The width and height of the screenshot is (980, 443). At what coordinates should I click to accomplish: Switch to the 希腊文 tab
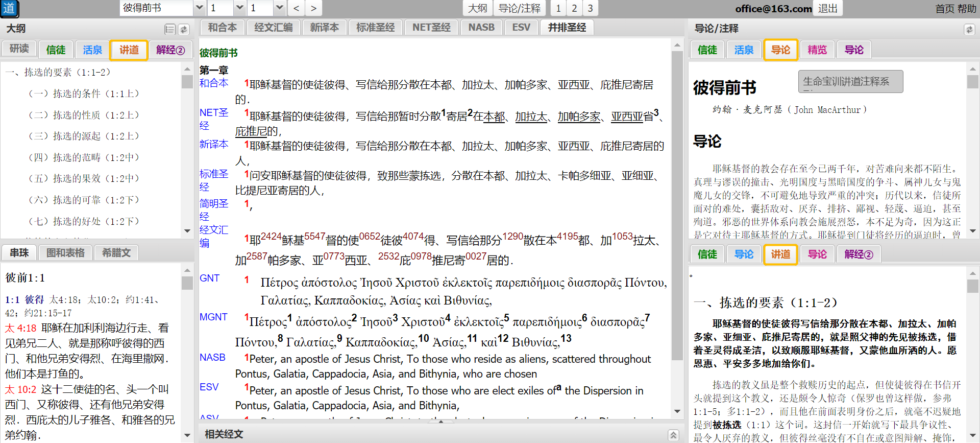[x=116, y=252]
